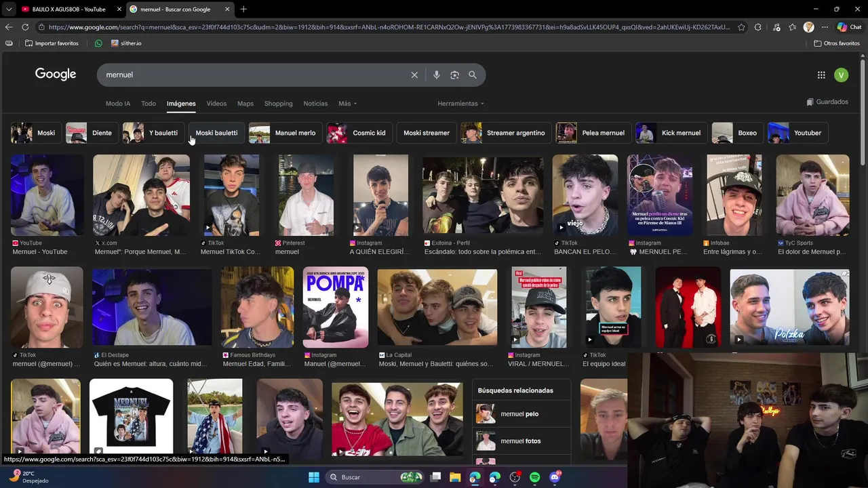This screenshot has width=868, height=488.
Task: Add page to favorites with star icon
Action: pyautogui.click(x=741, y=27)
